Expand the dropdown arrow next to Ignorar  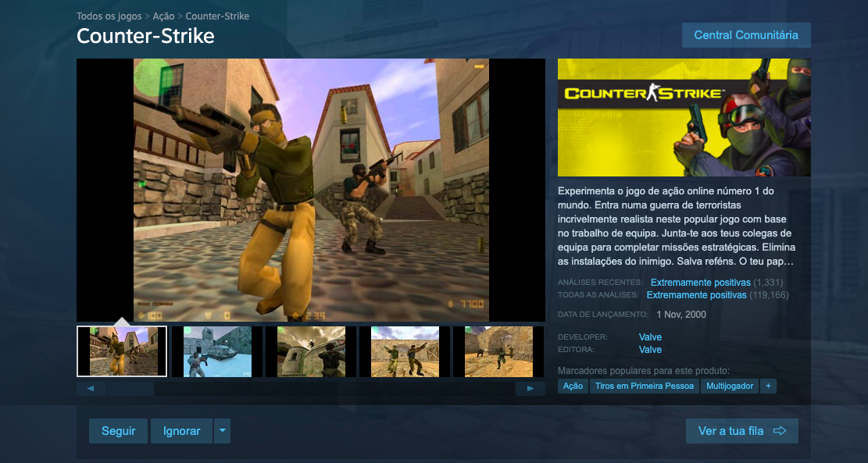coord(222,431)
